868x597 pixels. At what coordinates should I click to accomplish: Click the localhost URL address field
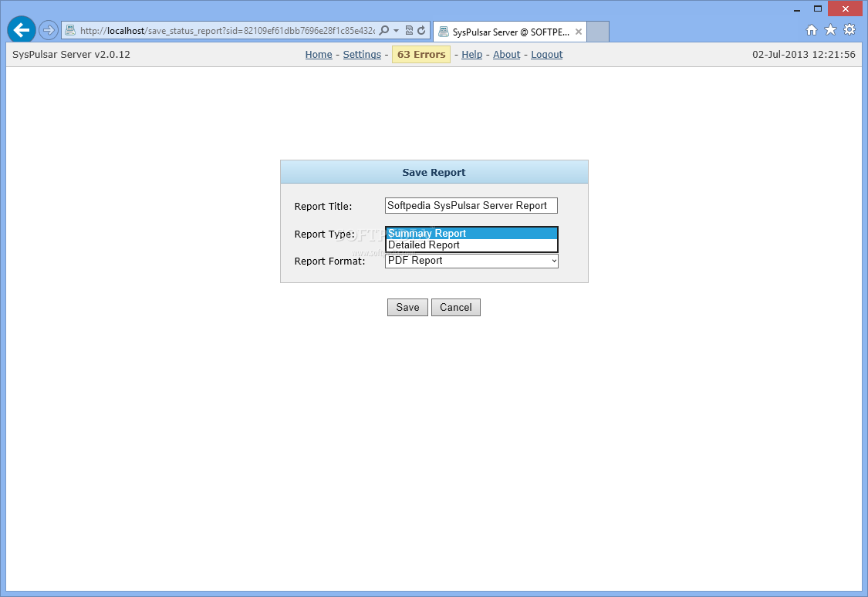pos(227,30)
